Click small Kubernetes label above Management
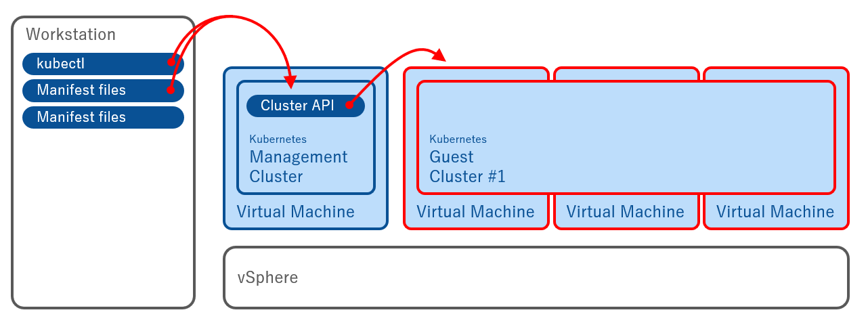The width and height of the screenshot is (868, 327). coord(278,139)
